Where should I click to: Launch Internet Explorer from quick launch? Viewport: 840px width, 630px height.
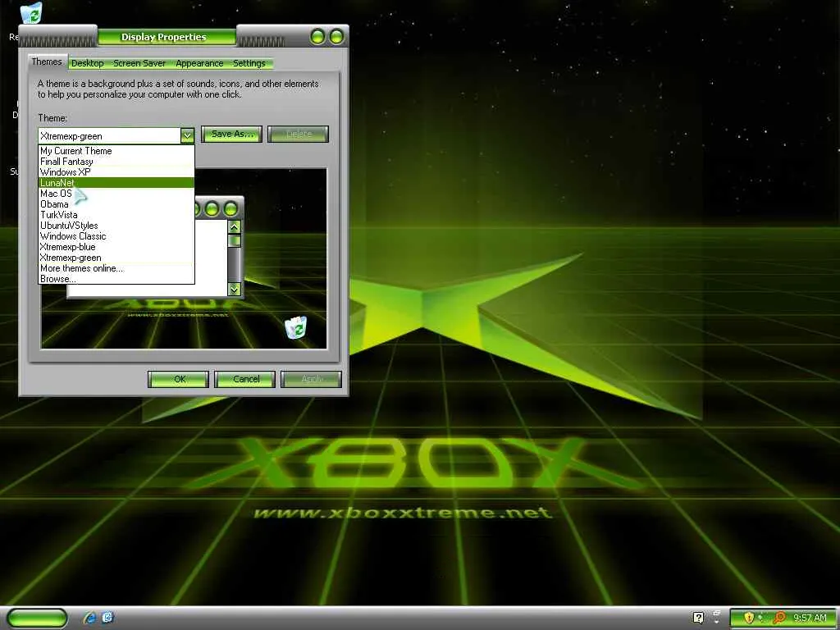point(89,618)
